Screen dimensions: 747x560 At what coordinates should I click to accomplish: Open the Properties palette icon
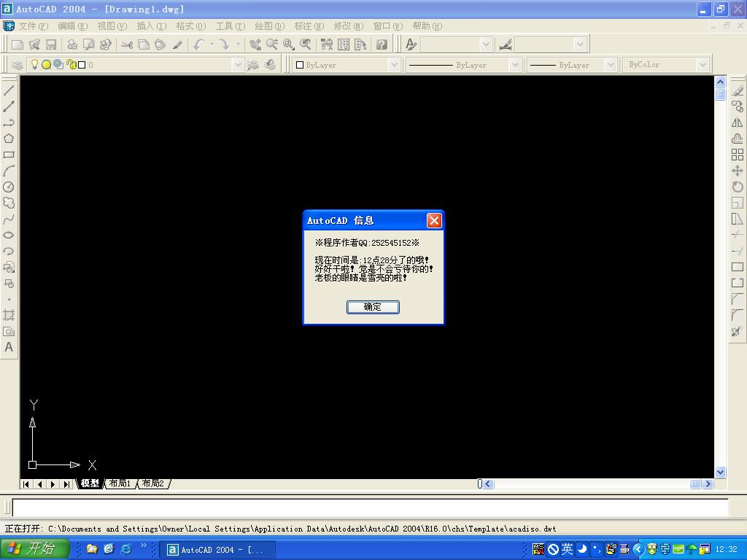pos(327,44)
